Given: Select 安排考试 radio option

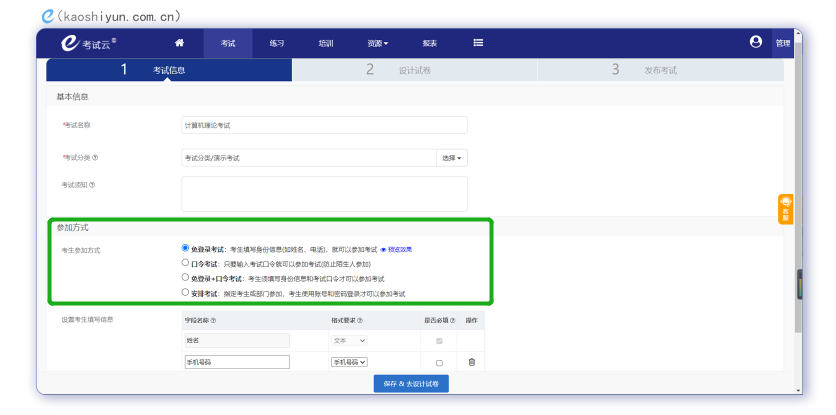Looking at the screenshot, I should pos(185,292).
